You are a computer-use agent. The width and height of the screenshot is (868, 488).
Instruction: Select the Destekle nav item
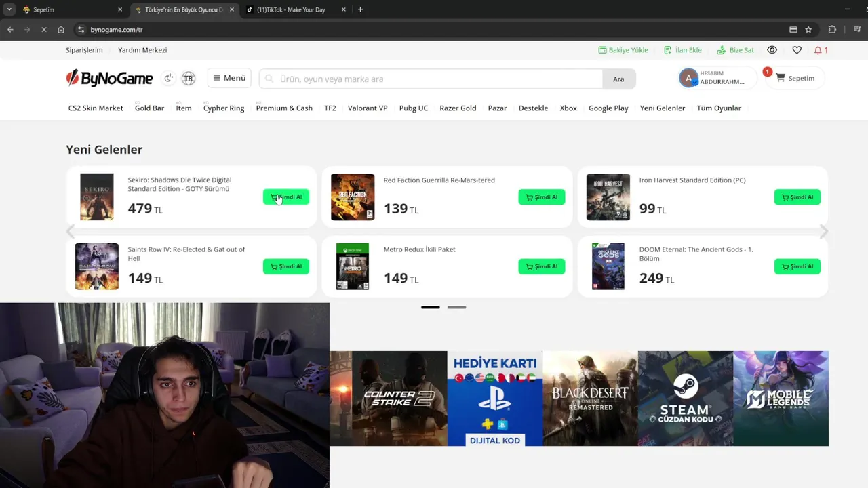[533, 108]
